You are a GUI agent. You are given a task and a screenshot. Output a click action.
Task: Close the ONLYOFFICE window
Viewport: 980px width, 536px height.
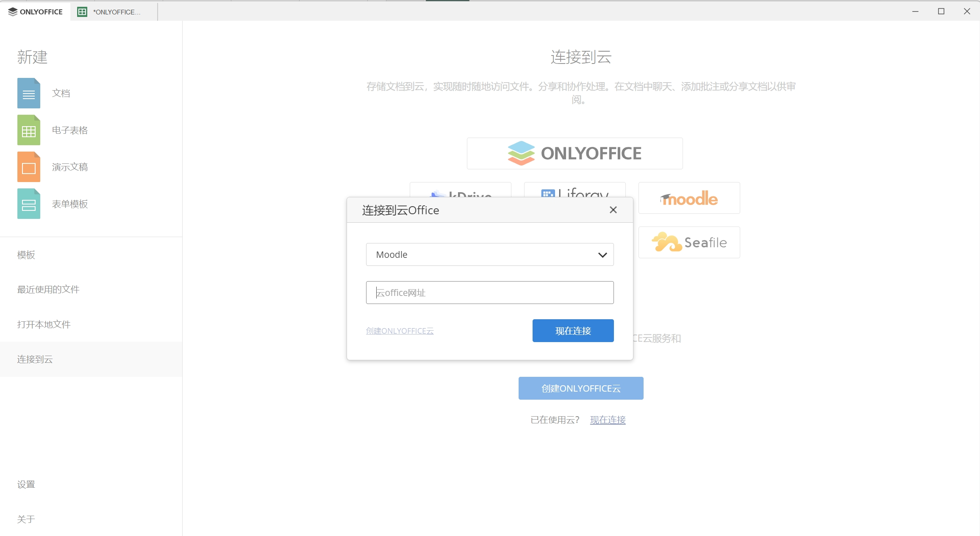[967, 11]
